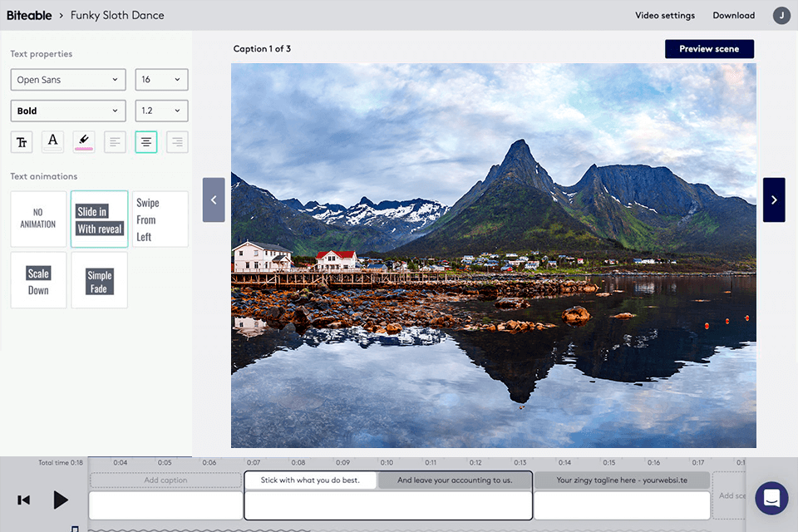
Task: Click the highlighter text style icon
Action: [x=83, y=141]
